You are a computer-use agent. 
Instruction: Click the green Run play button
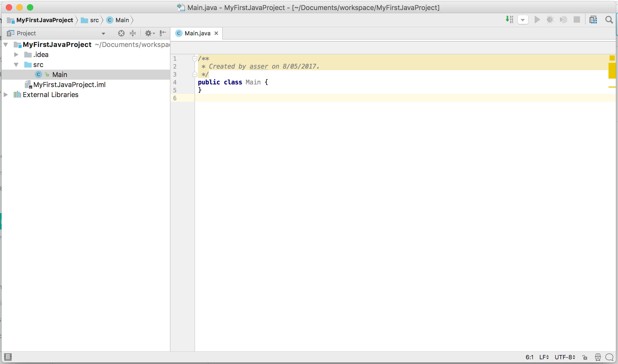(x=537, y=20)
